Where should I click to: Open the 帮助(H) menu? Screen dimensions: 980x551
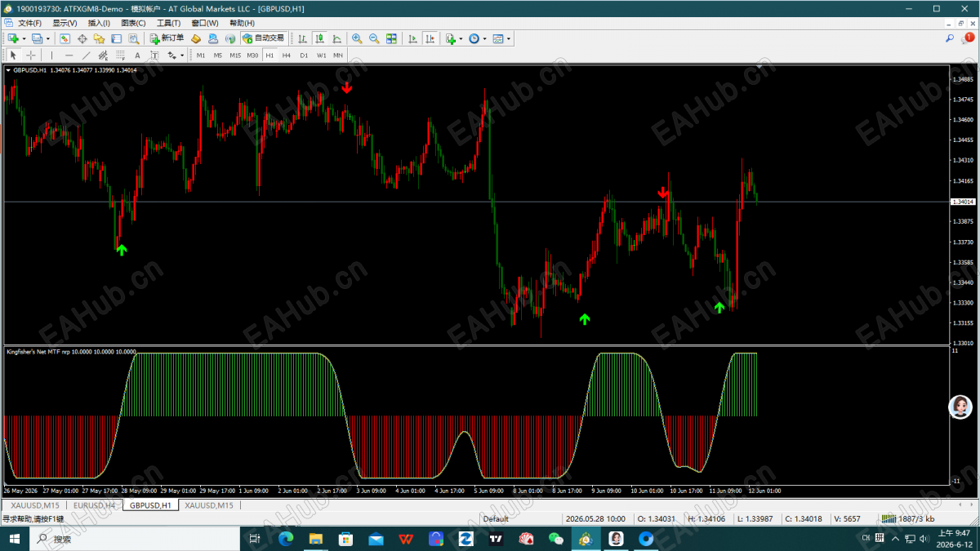[x=242, y=23]
